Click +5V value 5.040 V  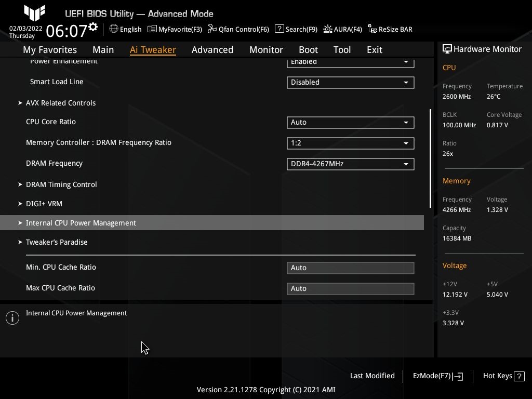coord(497,295)
